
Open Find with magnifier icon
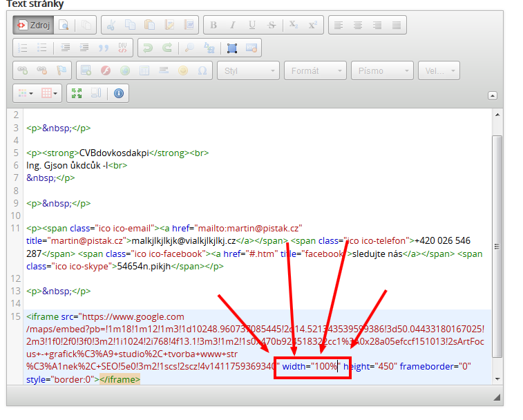coord(189,48)
